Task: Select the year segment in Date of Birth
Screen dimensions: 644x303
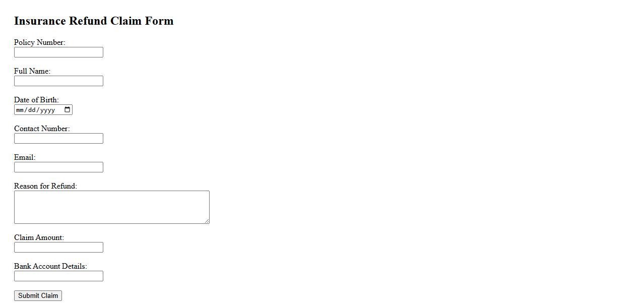Action: point(47,110)
